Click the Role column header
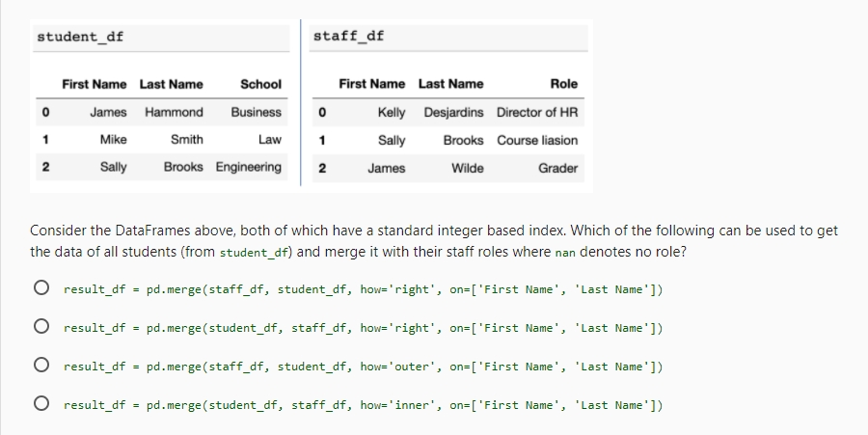 [563, 84]
